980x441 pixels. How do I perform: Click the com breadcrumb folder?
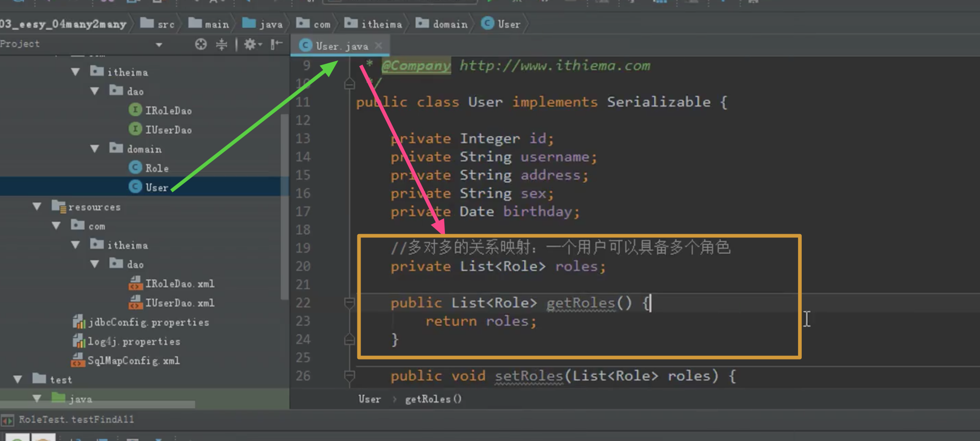pyautogui.click(x=313, y=24)
